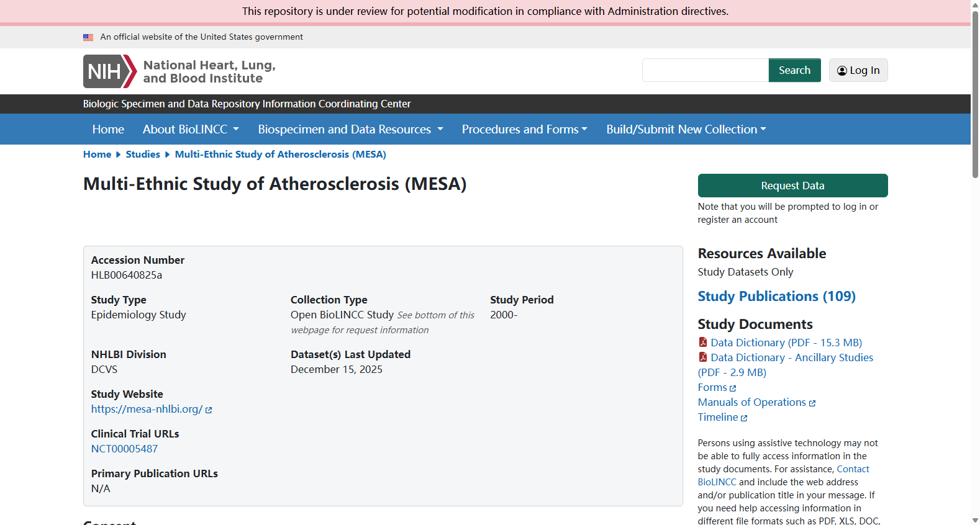Click the Request Data button
This screenshot has width=980, height=525.
tap(792, 186)
